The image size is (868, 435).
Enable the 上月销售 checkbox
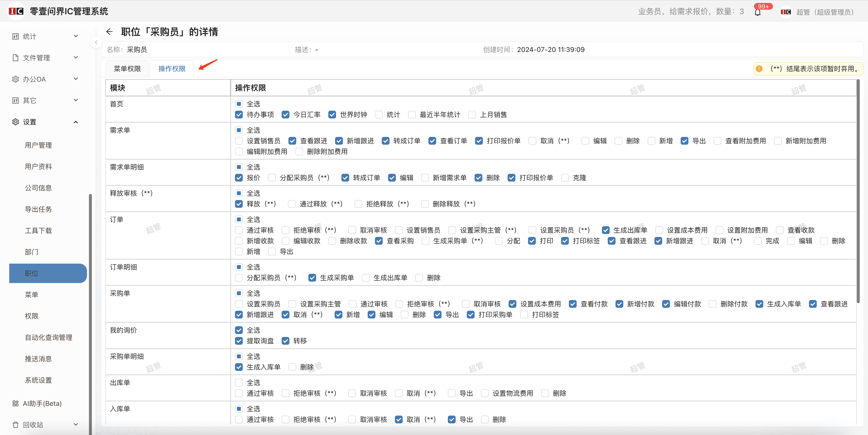pos(472,115)
